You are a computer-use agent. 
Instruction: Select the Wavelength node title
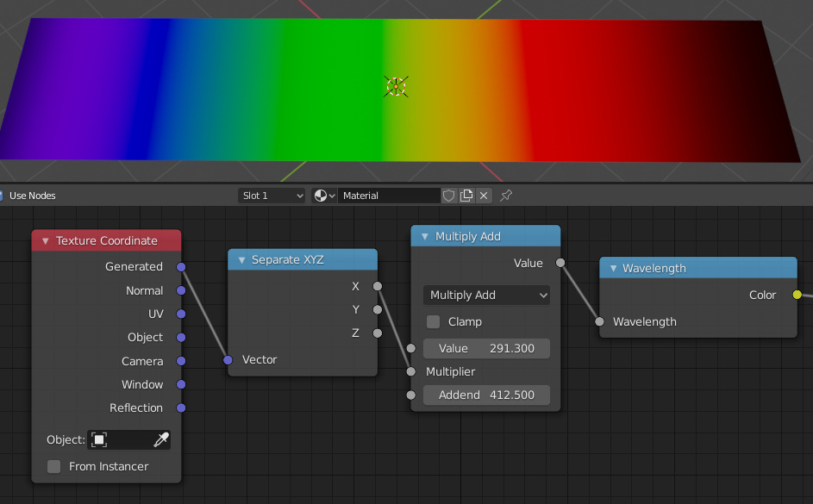(x=654, y=268)
